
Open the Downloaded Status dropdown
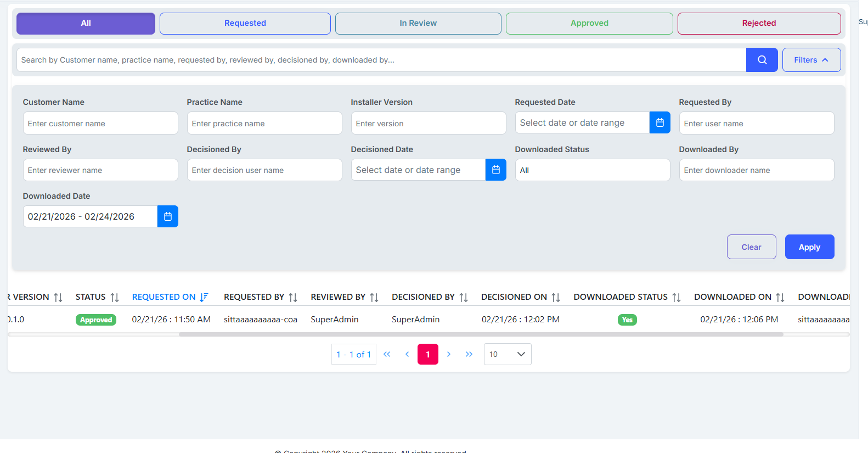click(592, 170)
